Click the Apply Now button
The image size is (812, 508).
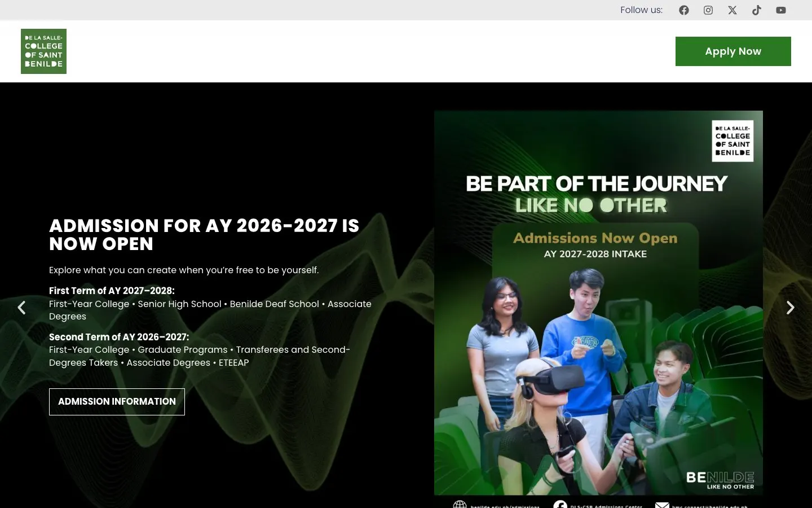coord(733,51)
